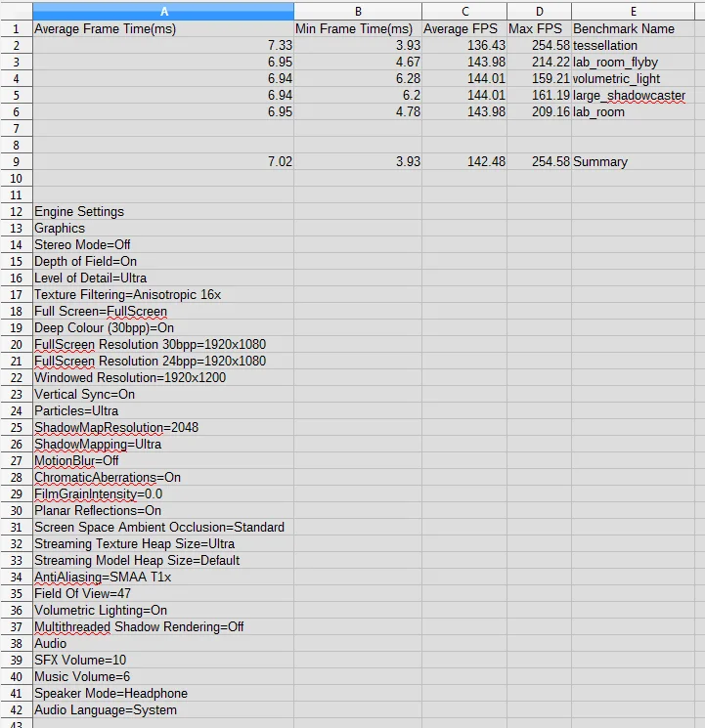Click the 'Field Of View=47' cell

pos(163,594)
